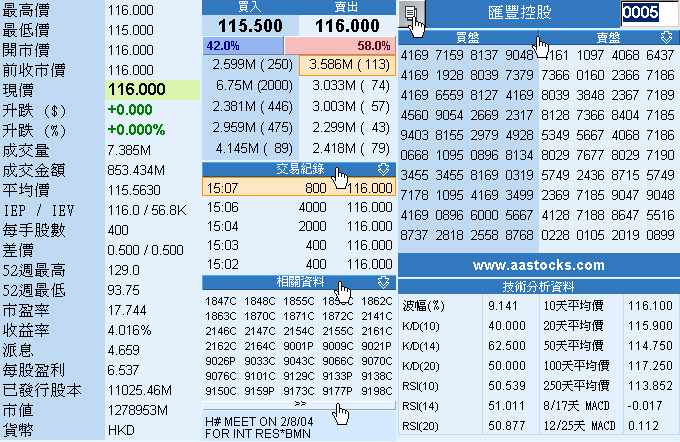Select bid queue 4.145M (89)

[x=254, y=149]
